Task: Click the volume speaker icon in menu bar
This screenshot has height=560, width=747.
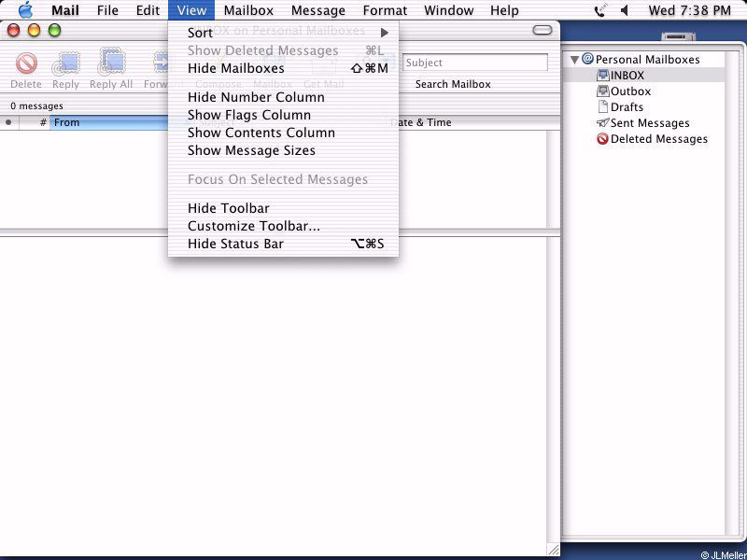Action: tap(625, 10)
